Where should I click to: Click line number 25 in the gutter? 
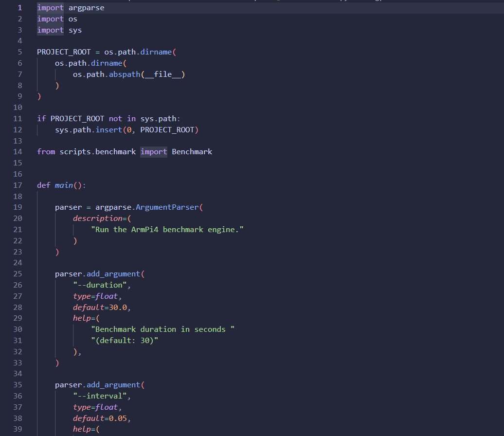pos(18,274)
